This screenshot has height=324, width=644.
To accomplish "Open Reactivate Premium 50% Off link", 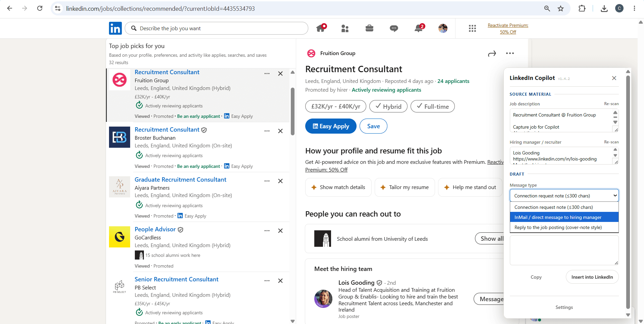I will click(508, 29).
